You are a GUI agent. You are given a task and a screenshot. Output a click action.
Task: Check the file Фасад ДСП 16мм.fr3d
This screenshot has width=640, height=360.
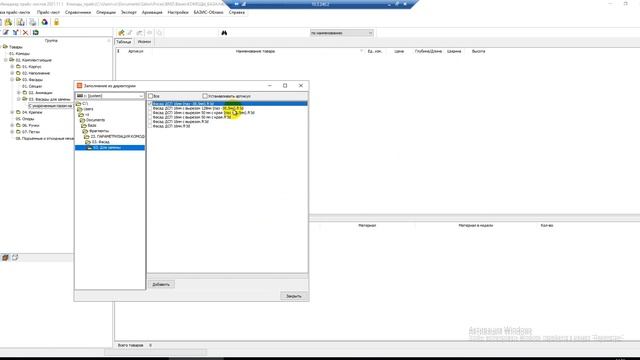coord(150,126)
